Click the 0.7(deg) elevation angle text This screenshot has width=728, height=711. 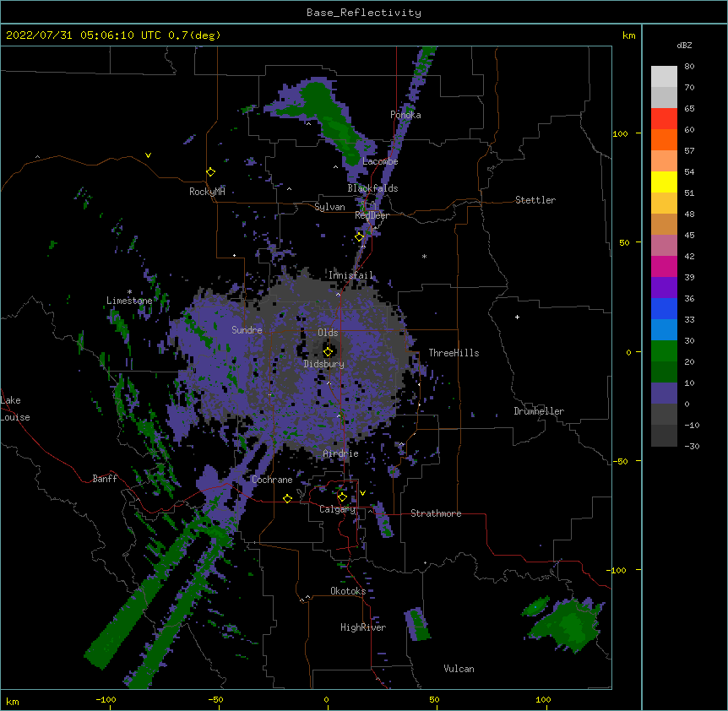tap(194, 35)
